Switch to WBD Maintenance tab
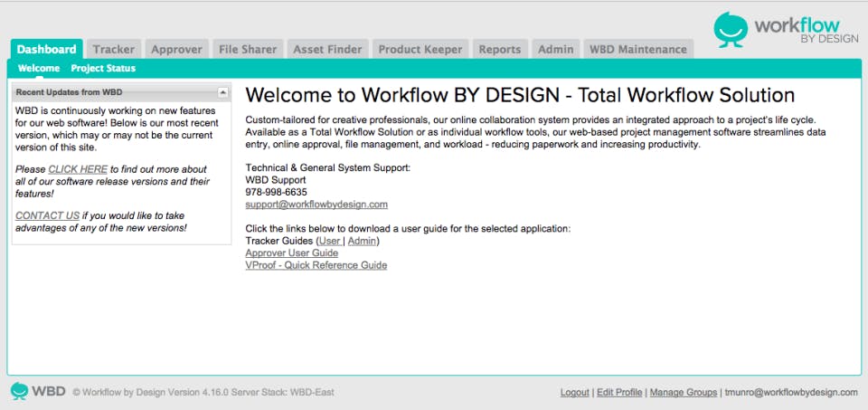This screenshot has height=410, width=868. pos(638,49)
